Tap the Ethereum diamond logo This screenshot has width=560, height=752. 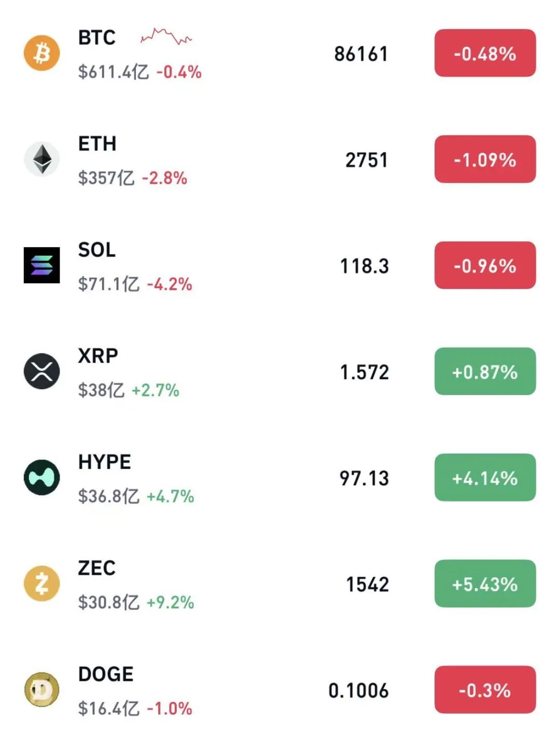pos(42,159)
